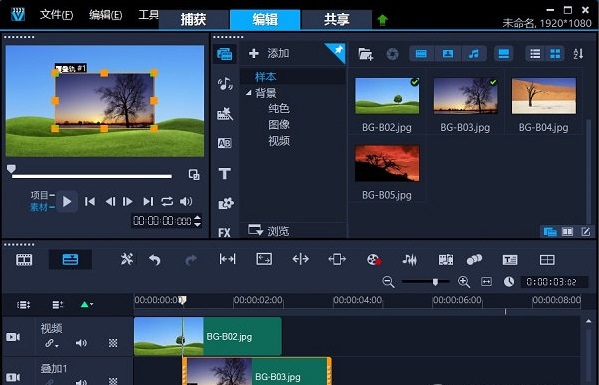
Task: Toggle showing photos in library
Action: click(448, 54)
